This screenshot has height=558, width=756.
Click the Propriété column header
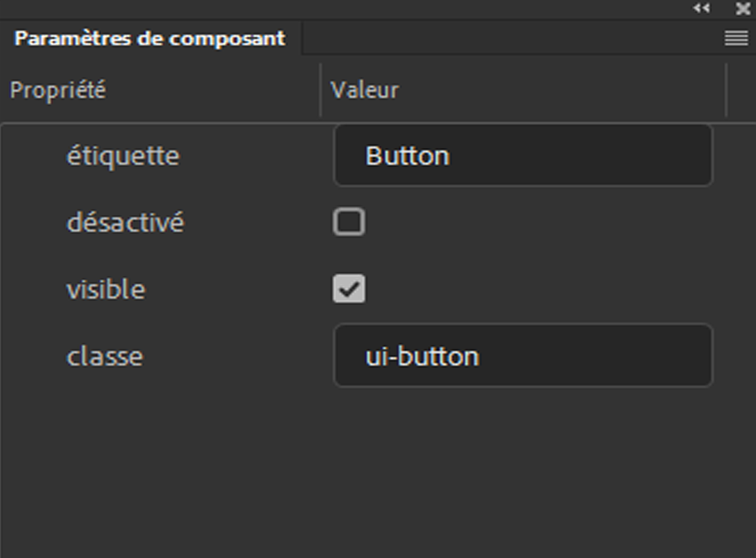[x=59, y=90]
